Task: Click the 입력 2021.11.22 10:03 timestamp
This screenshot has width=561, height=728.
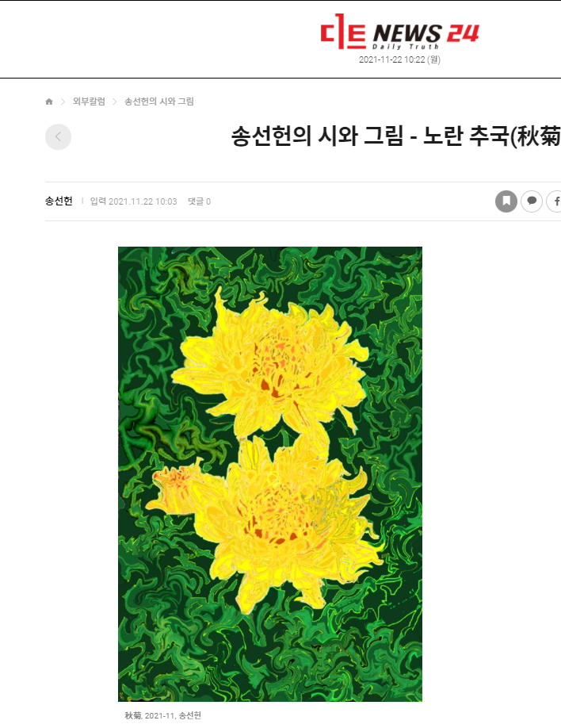Action: (134, 201)
